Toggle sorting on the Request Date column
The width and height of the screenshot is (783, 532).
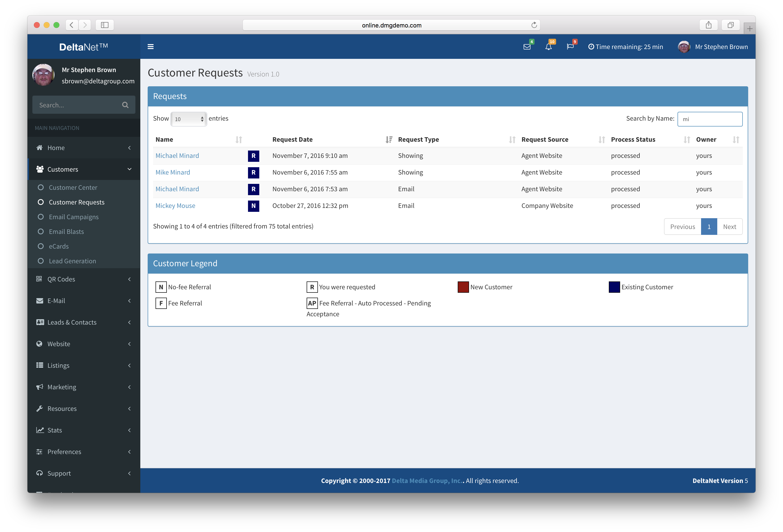(389, 139)
